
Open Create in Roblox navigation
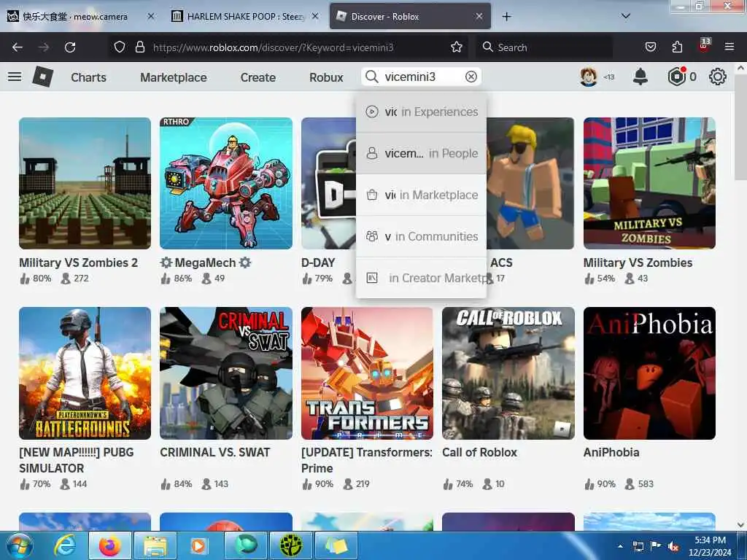tap(258, 77)
